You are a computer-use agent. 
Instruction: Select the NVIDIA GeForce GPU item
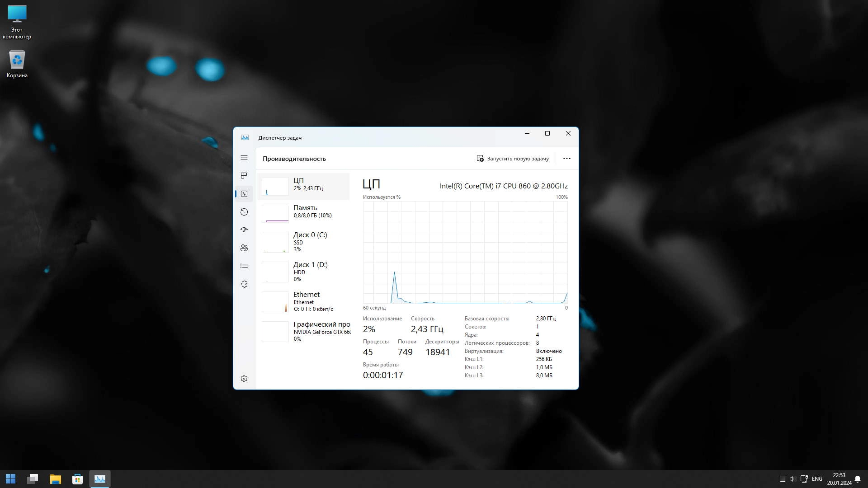pyautogui.click(x=304, y=331)
